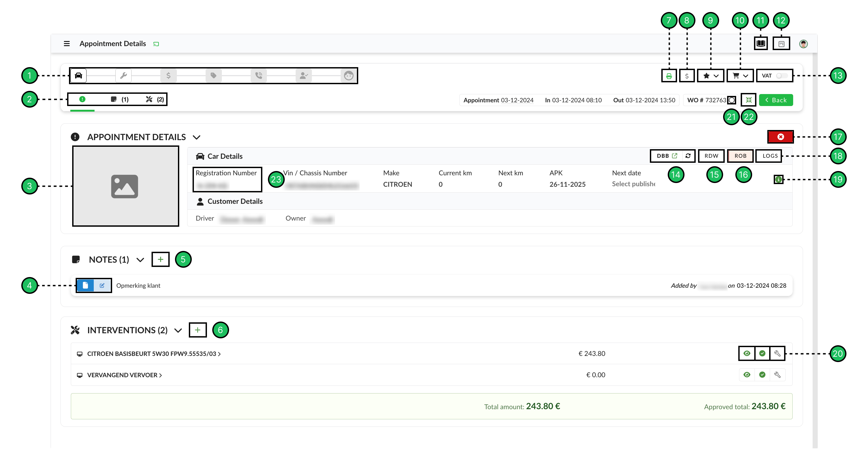868x467 pixels.
Task: Click edit icon on Opmerking klant note
Action: [102, 285]
